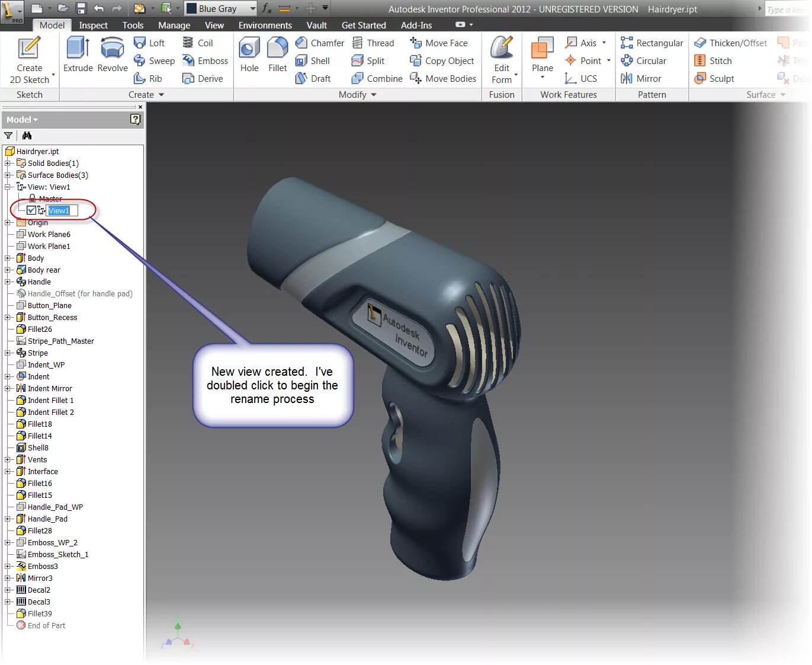Switch to the Tools tab

click(133, 25)
